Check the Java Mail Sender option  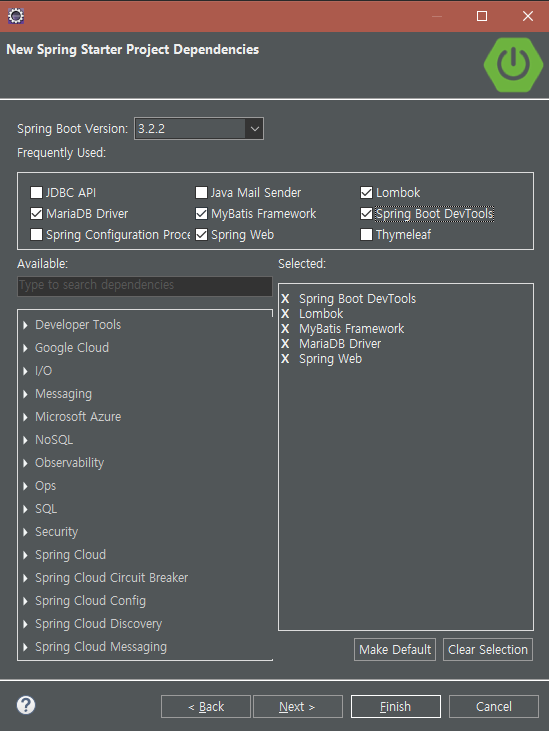[x=201, y=193]
